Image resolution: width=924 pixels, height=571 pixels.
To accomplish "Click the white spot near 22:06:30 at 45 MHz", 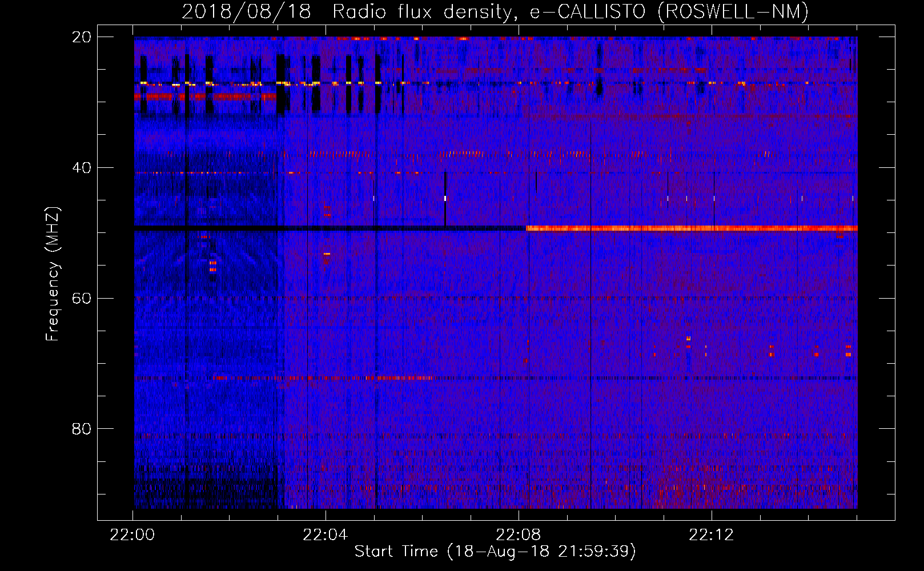I will (x=445, y=198).
